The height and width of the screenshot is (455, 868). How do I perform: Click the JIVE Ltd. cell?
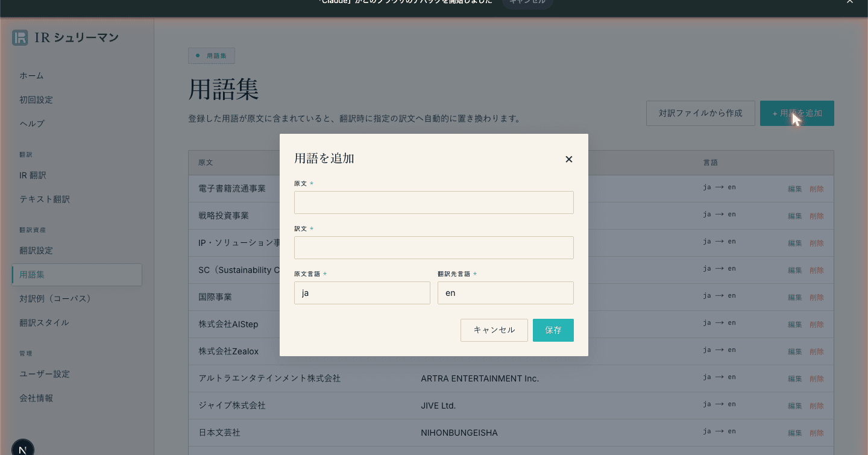click(x=438, y=406)
